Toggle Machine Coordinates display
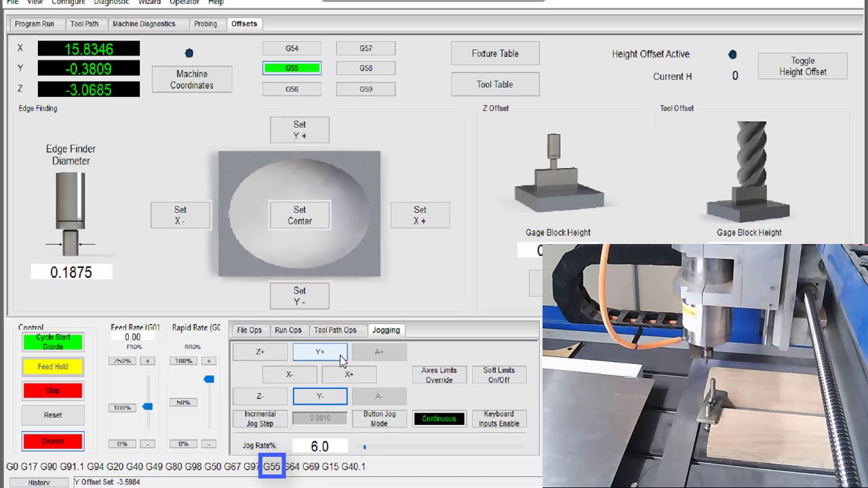This screenshot has width=868, height=488. coord(192,79)
